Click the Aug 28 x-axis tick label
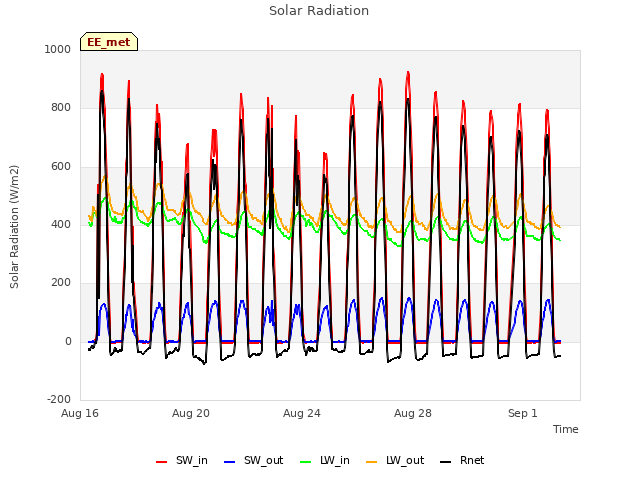 413,413
